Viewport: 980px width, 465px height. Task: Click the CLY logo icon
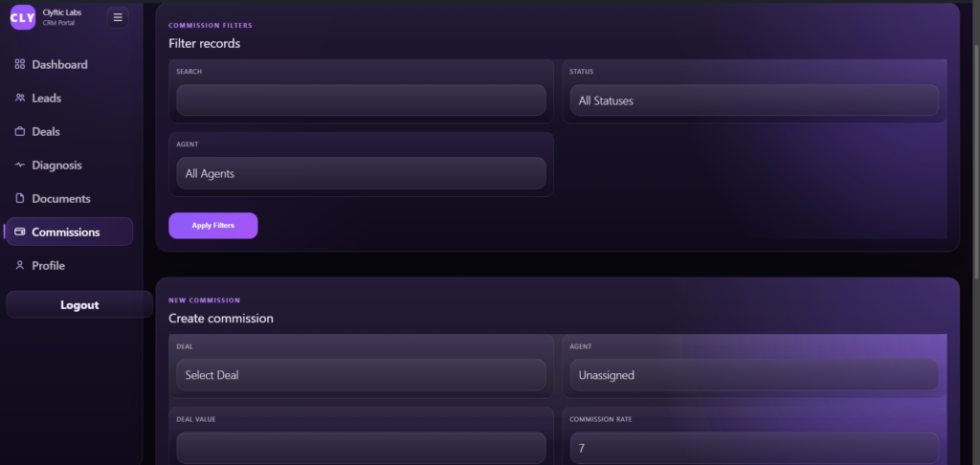point(22,17)
